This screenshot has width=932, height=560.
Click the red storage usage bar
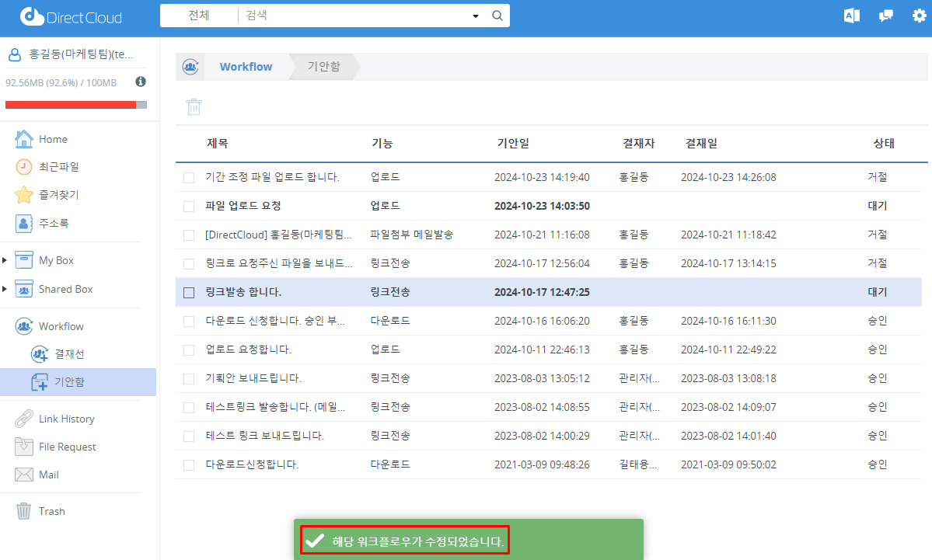(x=70, y=105)
